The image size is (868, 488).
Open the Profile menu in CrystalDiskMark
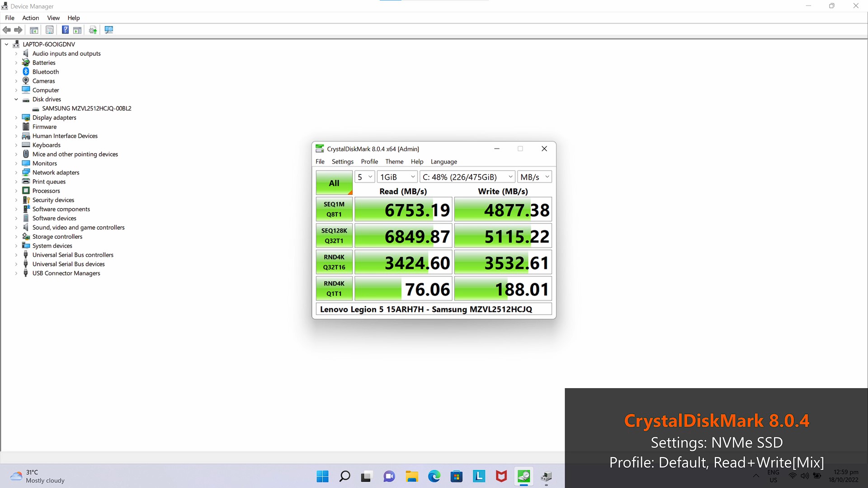368,161
